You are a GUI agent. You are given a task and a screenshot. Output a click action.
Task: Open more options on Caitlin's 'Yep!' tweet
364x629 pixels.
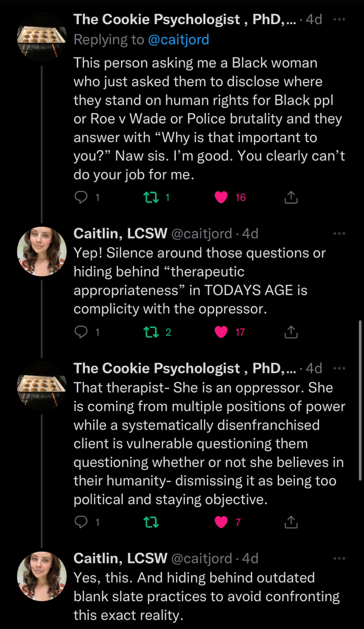coord(339,234)
